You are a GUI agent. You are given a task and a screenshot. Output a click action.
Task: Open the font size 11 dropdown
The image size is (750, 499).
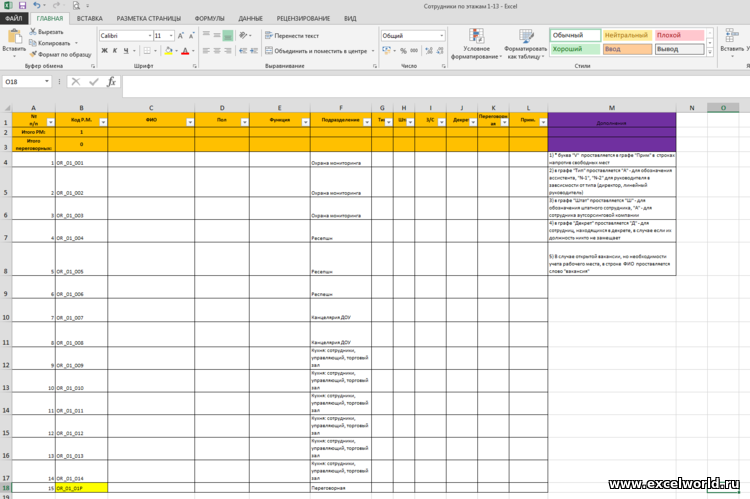[171, 36]
